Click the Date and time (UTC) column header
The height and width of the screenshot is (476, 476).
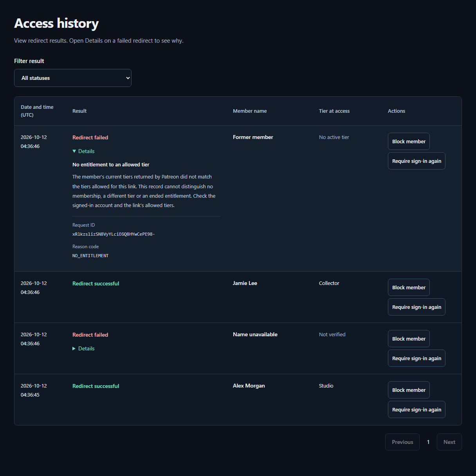(37, 111)
